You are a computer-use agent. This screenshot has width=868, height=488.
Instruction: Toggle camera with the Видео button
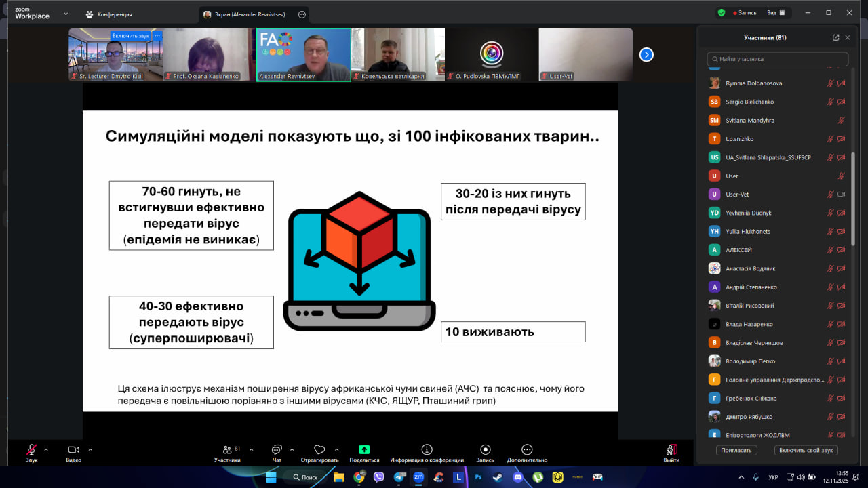(x=73, y=450)
